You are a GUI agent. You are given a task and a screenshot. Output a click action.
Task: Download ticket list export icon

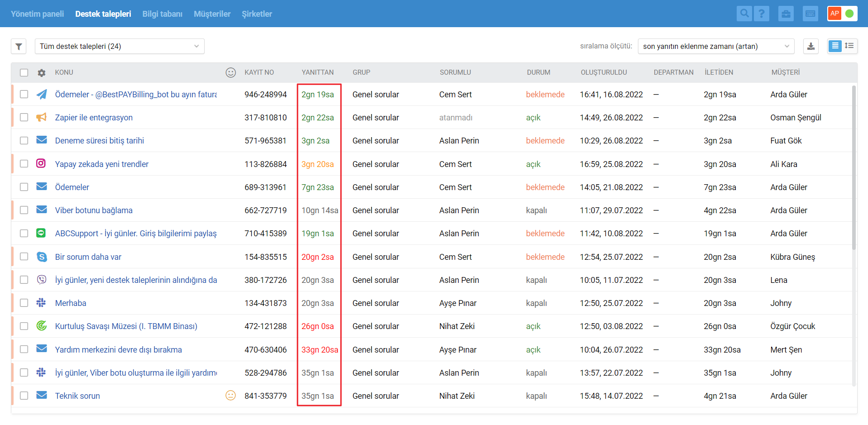click(810, 46)
